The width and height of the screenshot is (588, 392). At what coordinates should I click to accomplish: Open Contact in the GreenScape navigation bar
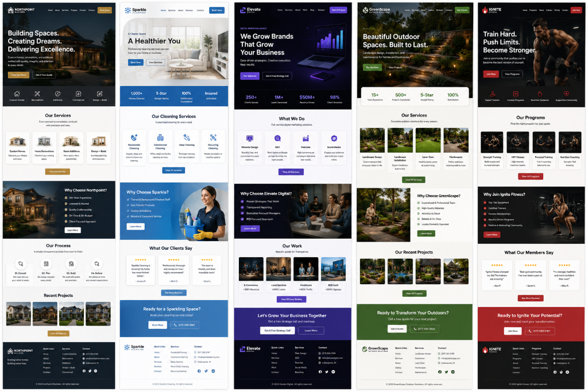(448, 10)
